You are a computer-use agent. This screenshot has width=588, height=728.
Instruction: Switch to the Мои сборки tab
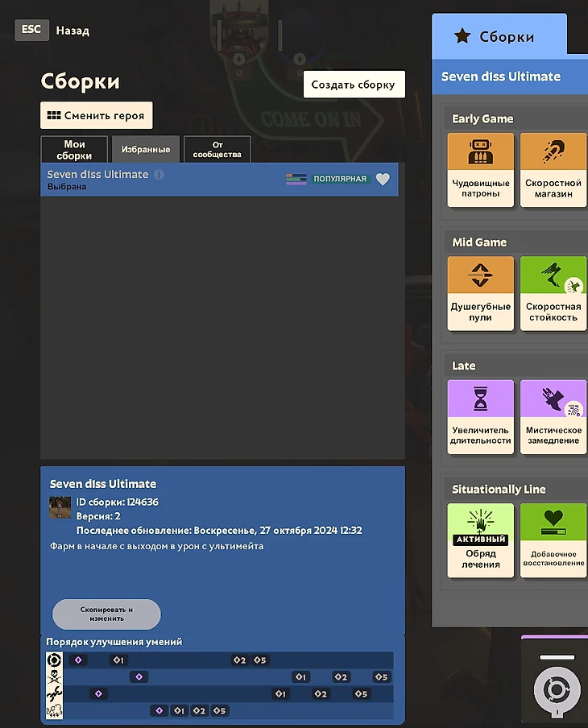(x=74, y=150)
